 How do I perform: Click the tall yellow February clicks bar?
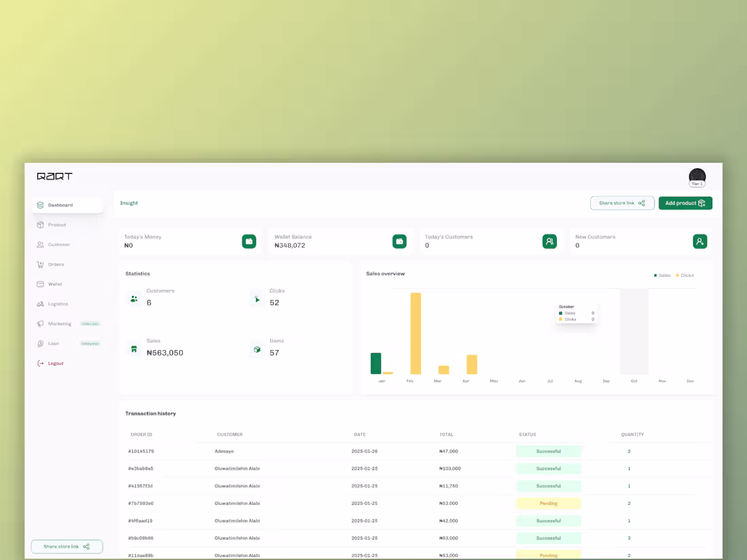[x=416, y=333]
